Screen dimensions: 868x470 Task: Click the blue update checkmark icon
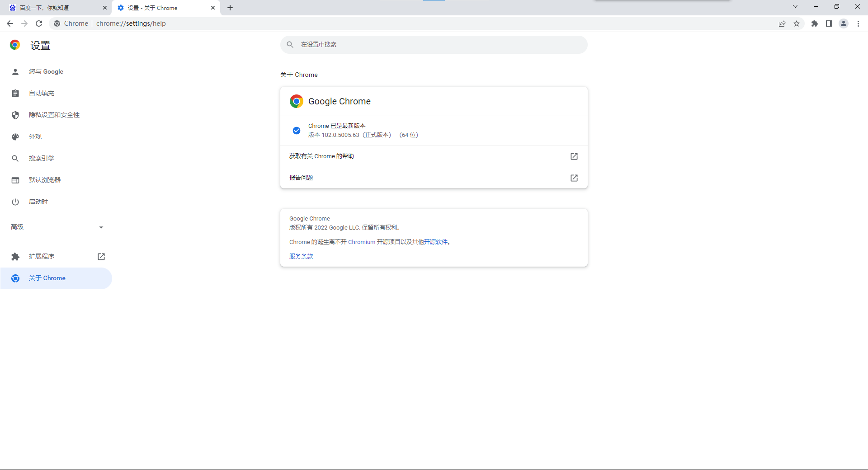(297, 131)
